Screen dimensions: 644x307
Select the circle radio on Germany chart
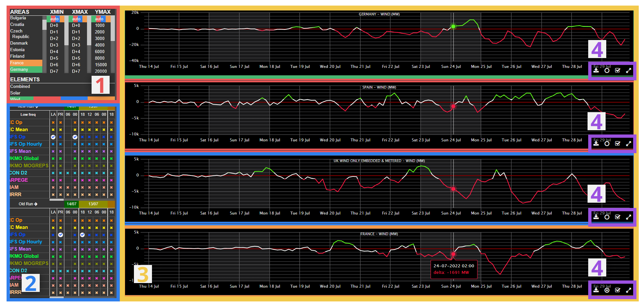[607, 70]
